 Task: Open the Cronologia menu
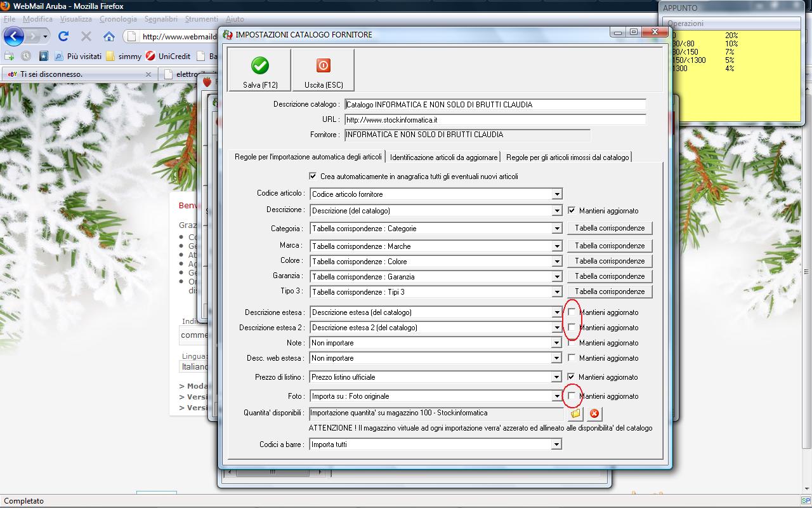(118, 19)
